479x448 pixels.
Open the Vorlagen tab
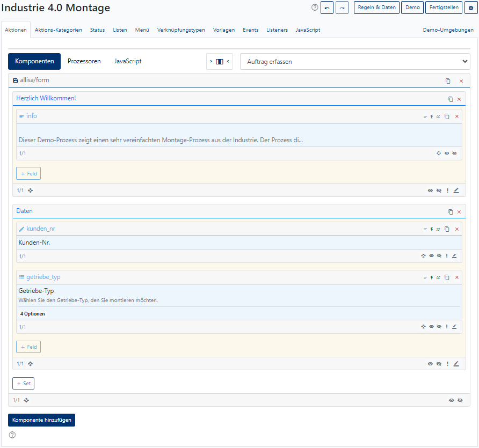(x=224, y=30)
